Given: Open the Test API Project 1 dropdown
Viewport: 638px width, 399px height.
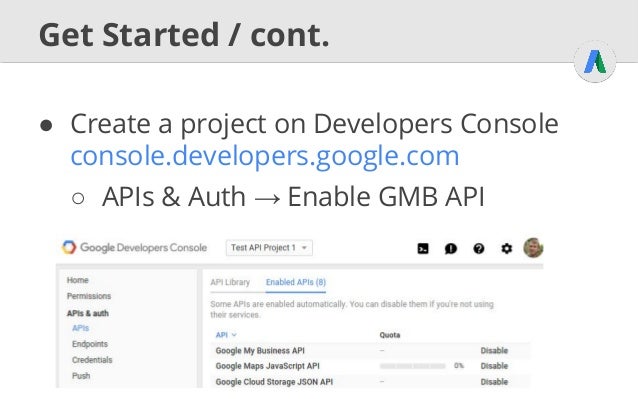Looking at the screenshot, I should coord(269,248).
